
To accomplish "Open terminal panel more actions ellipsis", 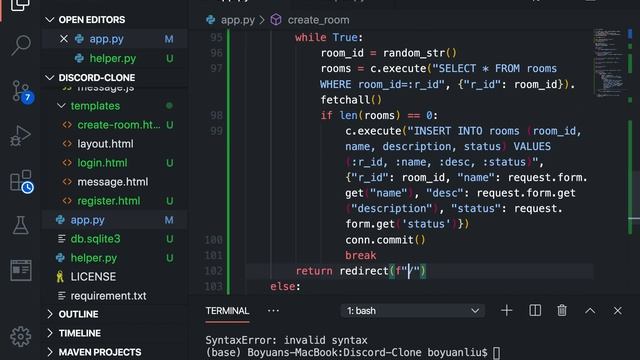I will tap(273, 311).
